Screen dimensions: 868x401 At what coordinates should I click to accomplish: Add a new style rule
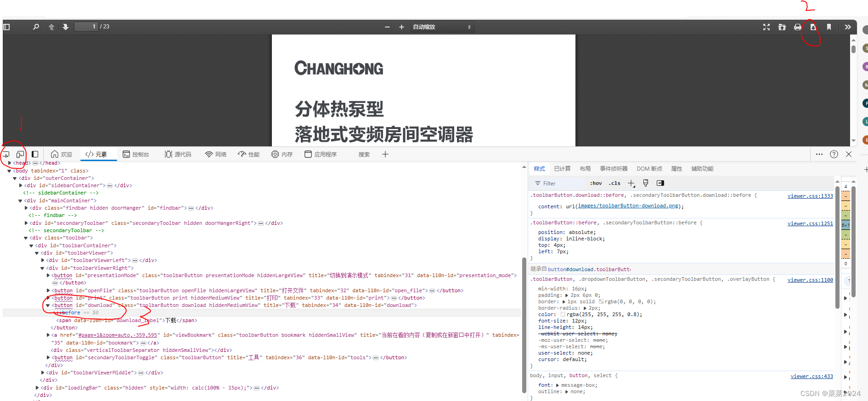pos(631,184)
